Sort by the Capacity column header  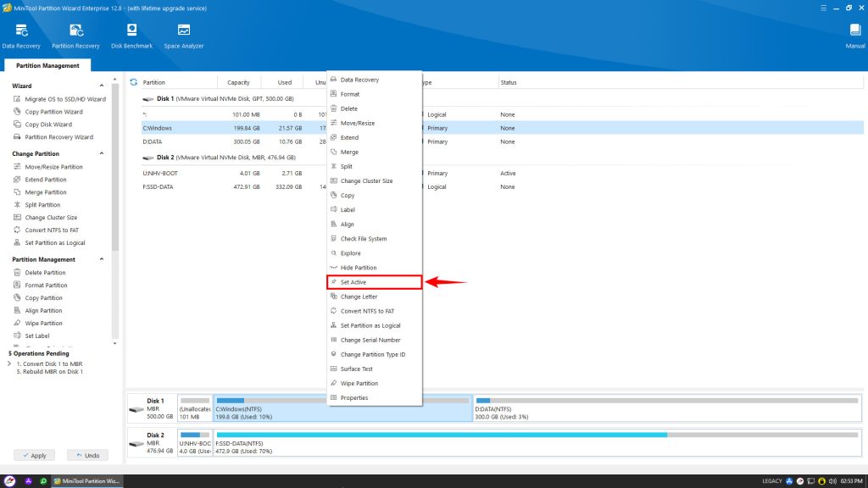238,82
